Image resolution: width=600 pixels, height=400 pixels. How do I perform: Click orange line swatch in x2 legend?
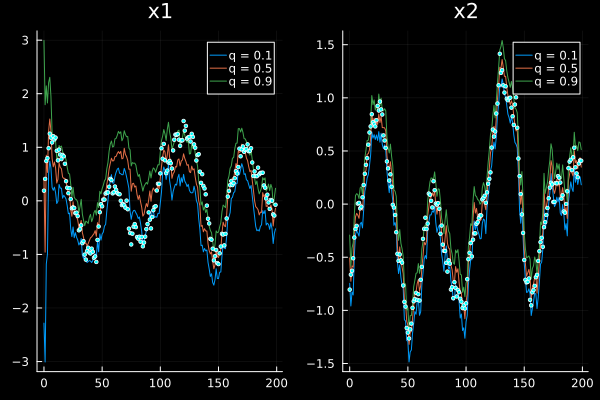524,69
